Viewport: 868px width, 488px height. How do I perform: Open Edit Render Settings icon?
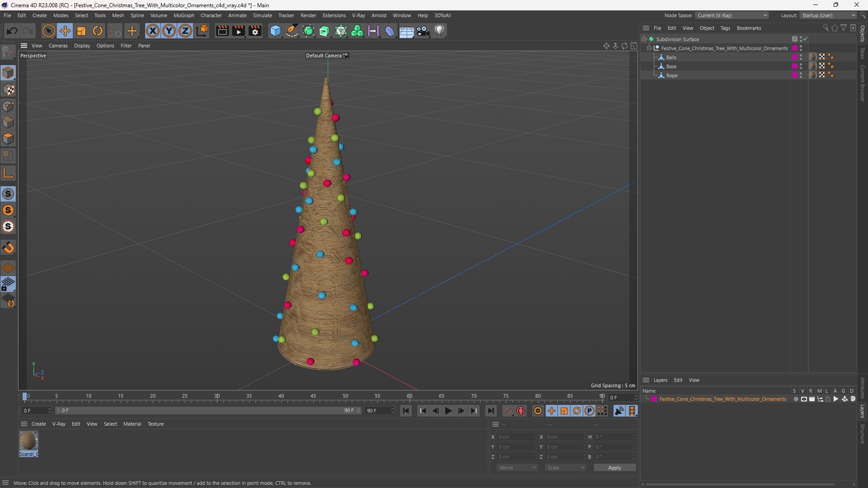(x=255, y=31)
